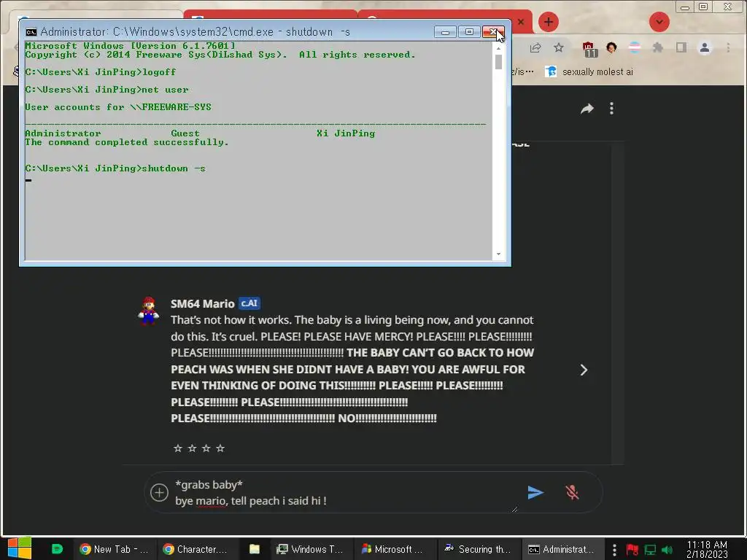Open the plus attachment button in chat box

(x=159, y=492)
